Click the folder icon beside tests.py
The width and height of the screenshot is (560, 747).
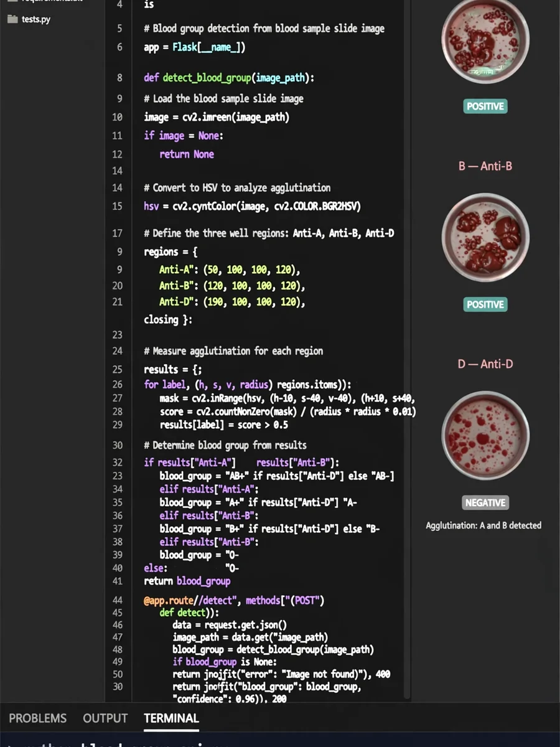pyautogui.click(x=12, y=19)
